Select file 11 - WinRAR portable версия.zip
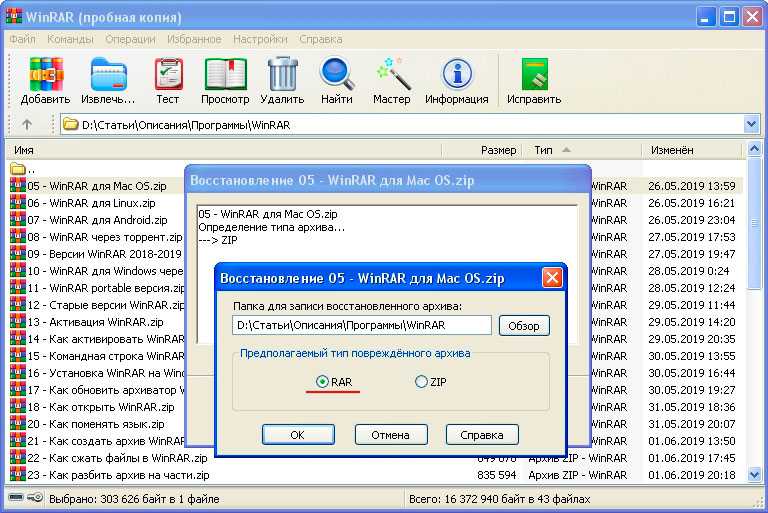This screenshot has width=768, height=513. pyautogui.click(x=106, y=288)
